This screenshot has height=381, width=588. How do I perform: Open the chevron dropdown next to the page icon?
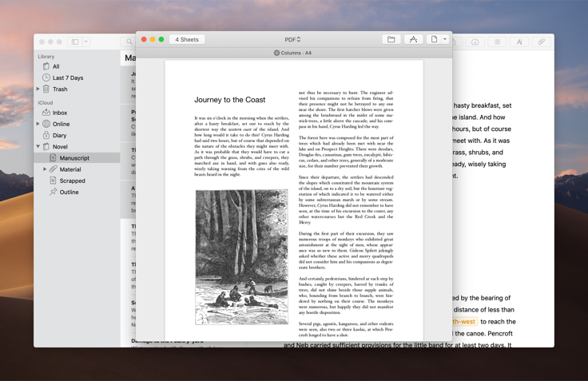click(445, 39)
